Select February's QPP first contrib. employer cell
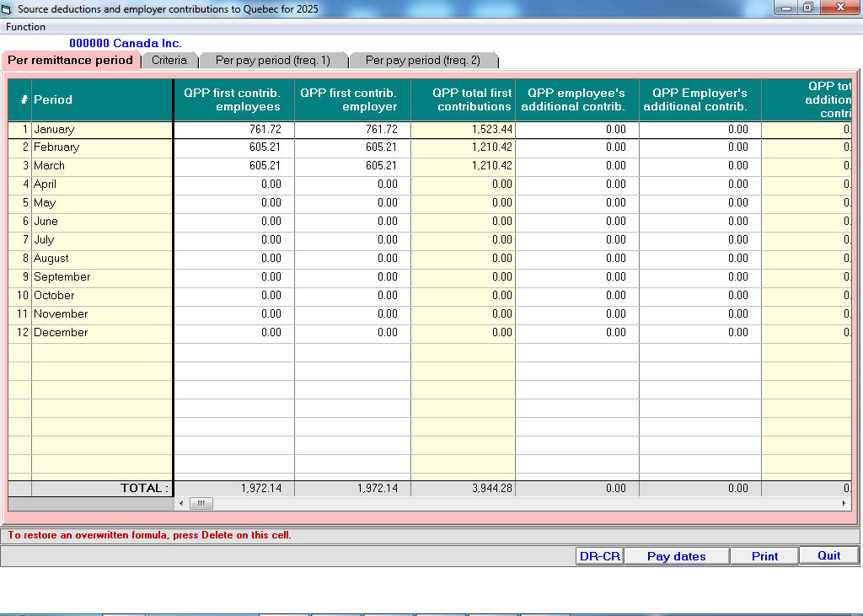 click(352, 147)
